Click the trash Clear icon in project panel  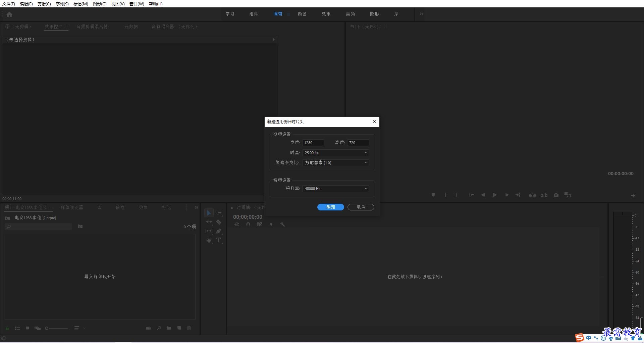(x=189, y=328)
